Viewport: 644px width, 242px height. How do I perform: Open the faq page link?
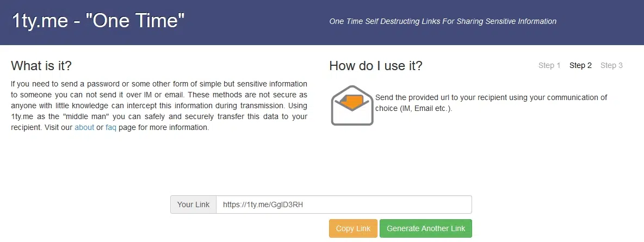pyautogui.click(x=111, y=127)
